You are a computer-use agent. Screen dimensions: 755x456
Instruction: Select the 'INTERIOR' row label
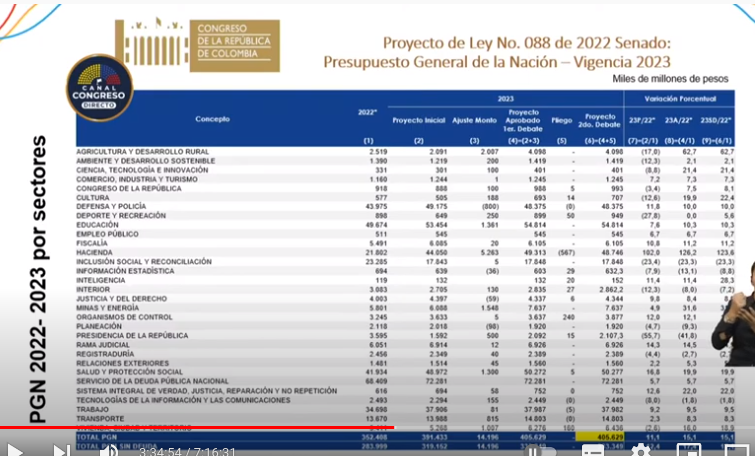[93, 289]
